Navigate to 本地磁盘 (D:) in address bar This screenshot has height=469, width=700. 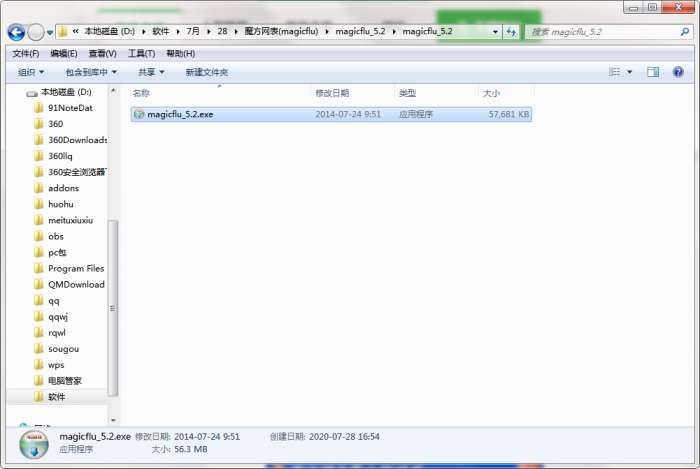[x=109, y=31]
